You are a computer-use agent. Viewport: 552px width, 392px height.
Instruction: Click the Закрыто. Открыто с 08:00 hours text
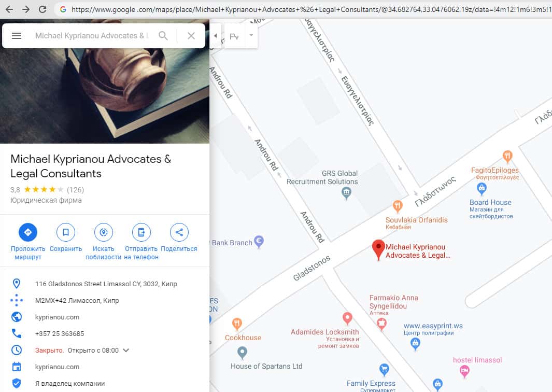tap(77, 351)
